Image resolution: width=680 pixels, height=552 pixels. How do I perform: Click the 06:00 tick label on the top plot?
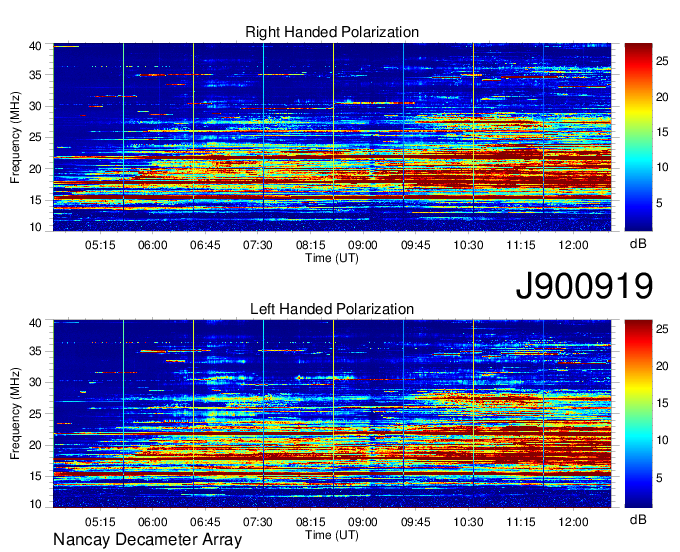pos(153,245)
